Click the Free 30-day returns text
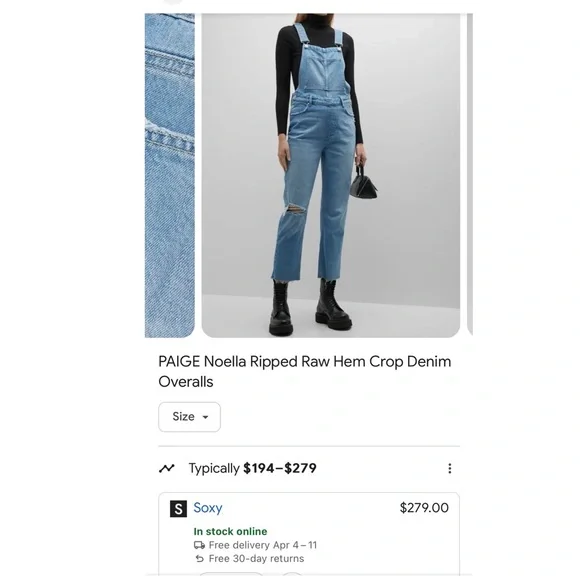The width and height of the screenshot is (580, 580). [x=256, y=559]
